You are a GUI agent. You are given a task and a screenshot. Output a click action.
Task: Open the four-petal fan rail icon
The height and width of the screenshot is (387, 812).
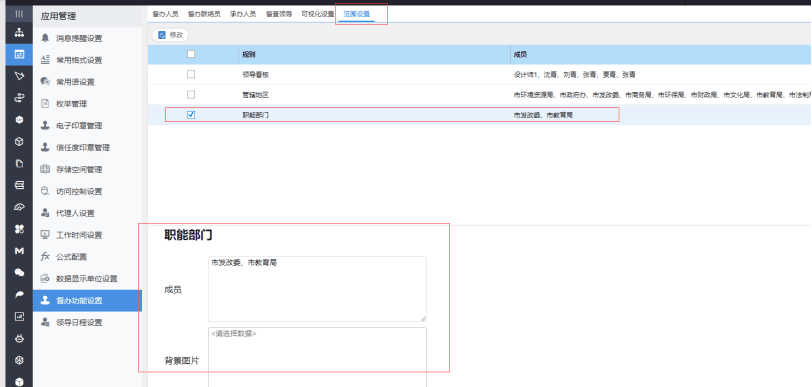19,229
